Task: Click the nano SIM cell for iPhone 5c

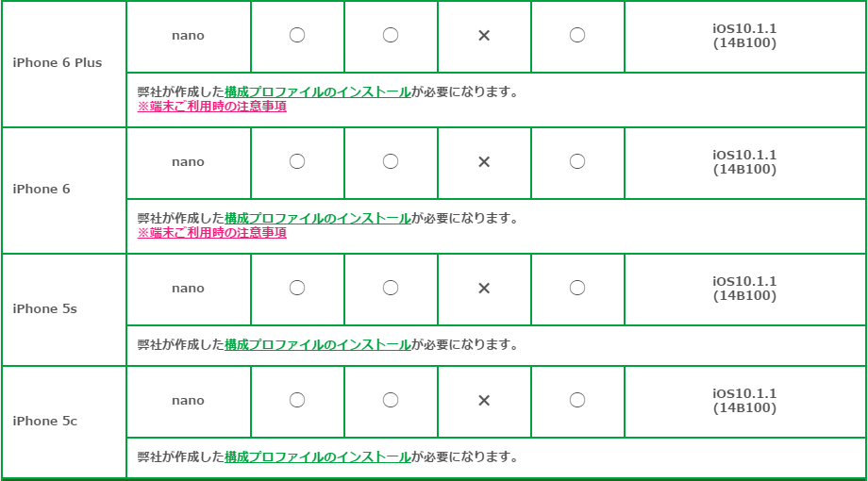Action: 188,401
